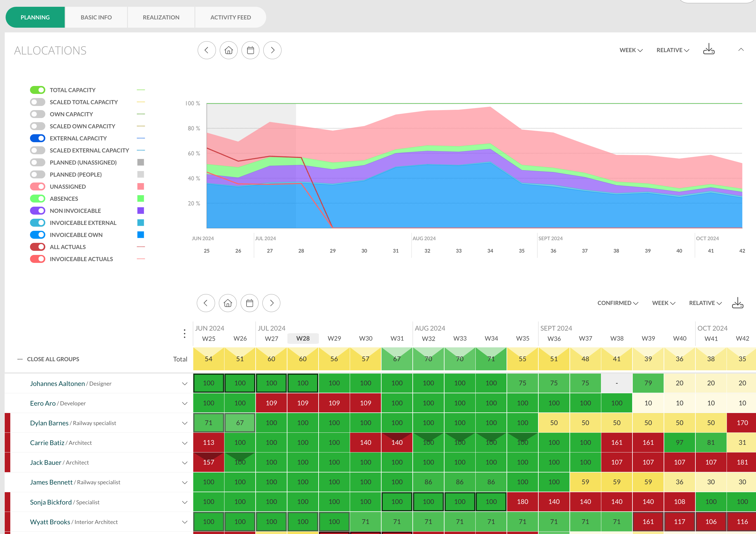This screenshot has height=534, width=756.
Task: Switch to the BASIC INFO tab
Action: point(96,17)
